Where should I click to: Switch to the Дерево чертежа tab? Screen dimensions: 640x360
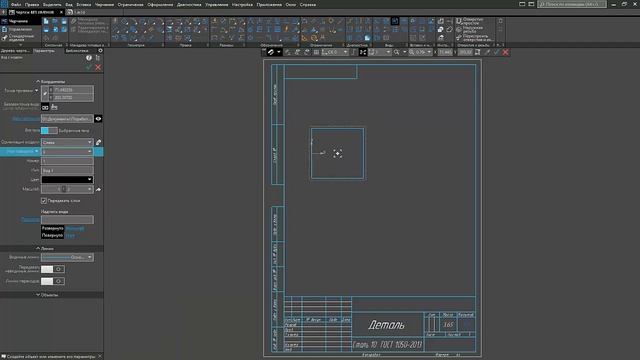click(x=15, y=51)
